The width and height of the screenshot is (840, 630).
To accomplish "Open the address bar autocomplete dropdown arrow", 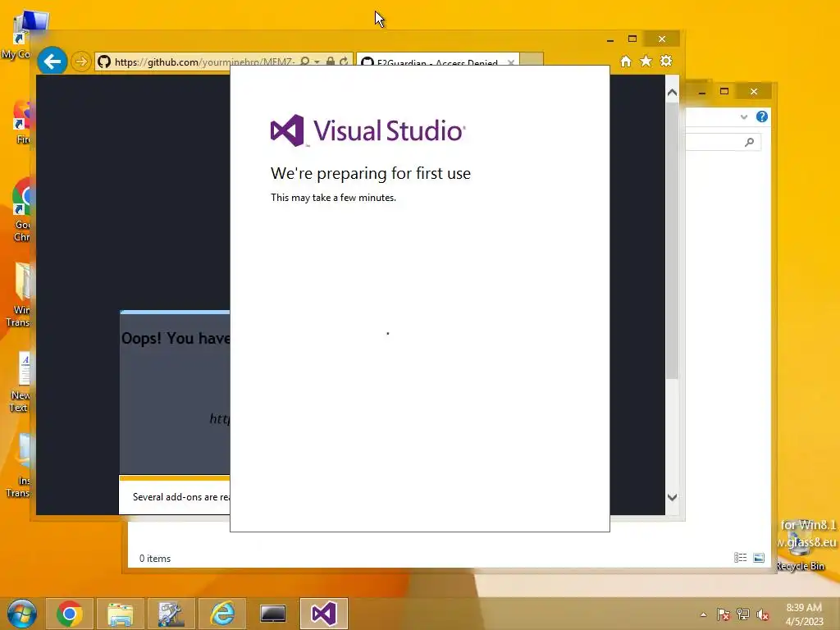I will (x=317, y=62).
